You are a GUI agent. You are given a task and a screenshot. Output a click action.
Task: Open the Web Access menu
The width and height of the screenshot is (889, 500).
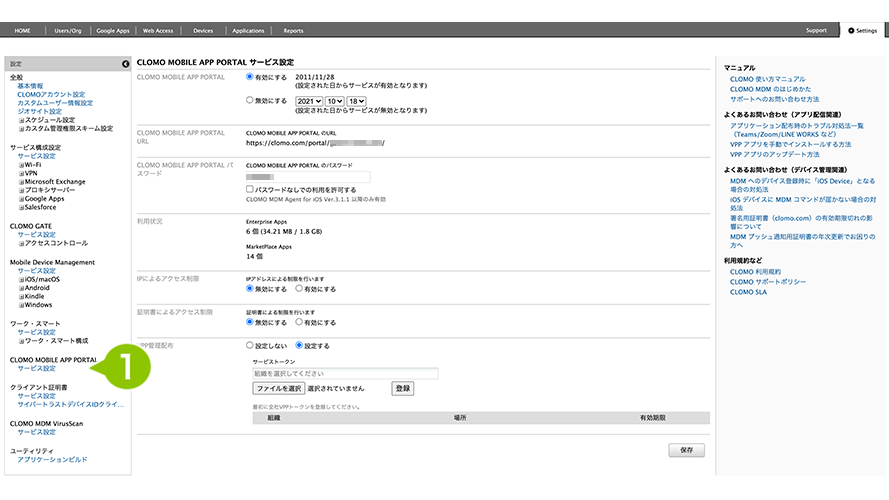158,31
